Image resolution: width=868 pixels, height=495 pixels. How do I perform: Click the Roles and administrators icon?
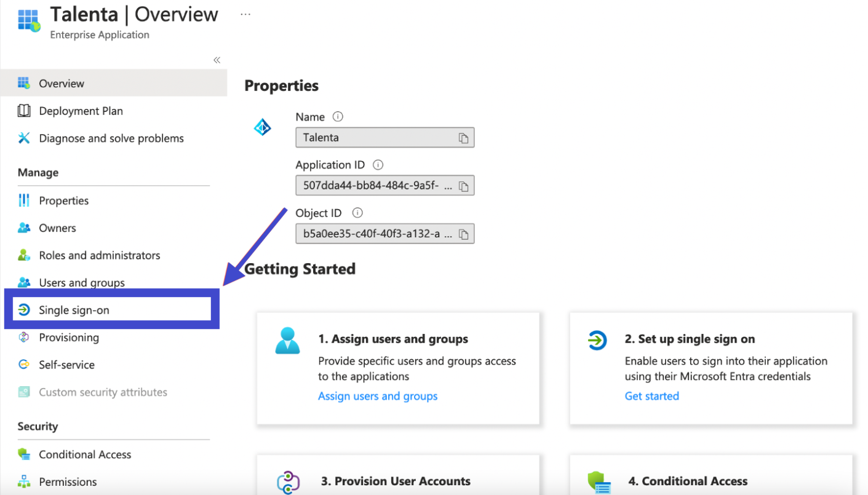[x=24, y=255]
